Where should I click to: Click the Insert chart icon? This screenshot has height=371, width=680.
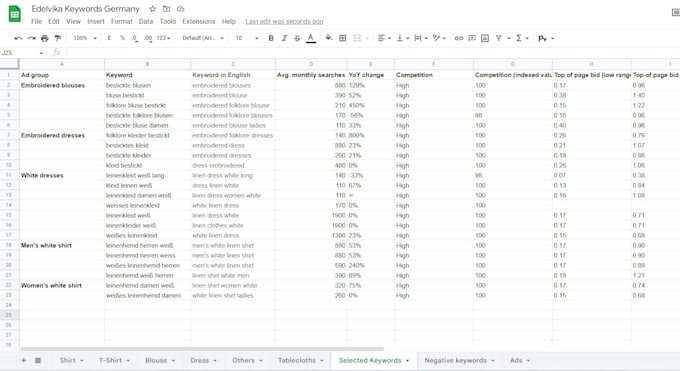coord(485,38)
